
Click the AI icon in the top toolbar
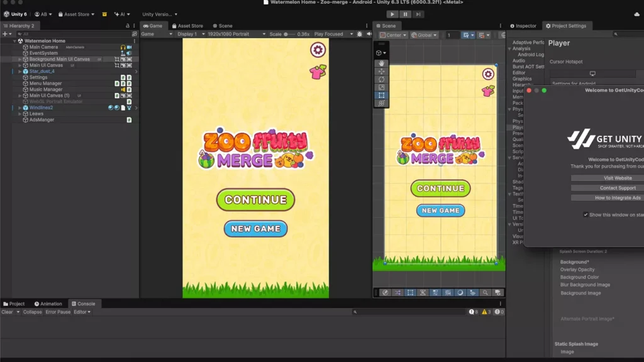click(x=117, y=14)
